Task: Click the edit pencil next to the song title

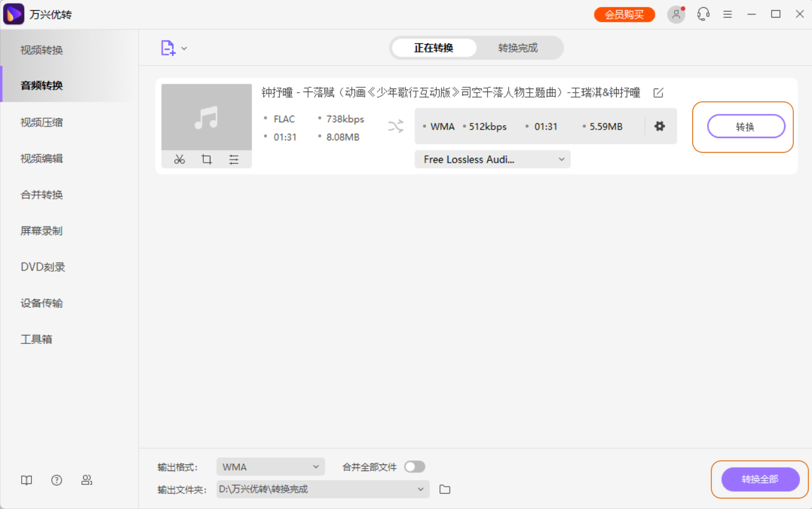Action: click(658, 93)
